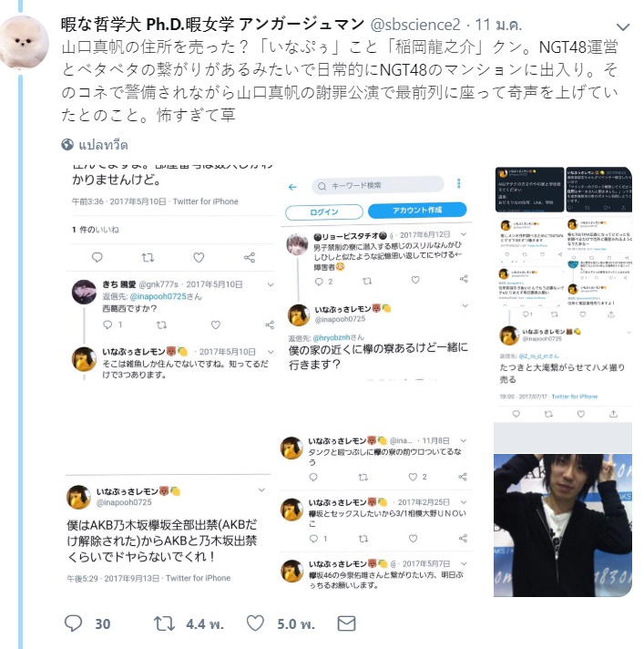Open the @sbscience2 handle link
Viewport: 644px width, 649px height.
[x=414, y=25]
